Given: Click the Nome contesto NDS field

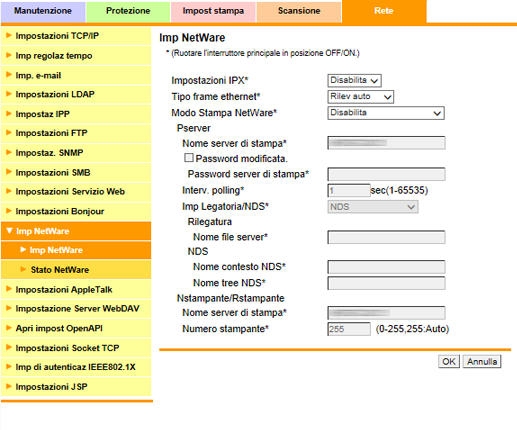Looking at the screenshot, I should click(x=386, y=267).
